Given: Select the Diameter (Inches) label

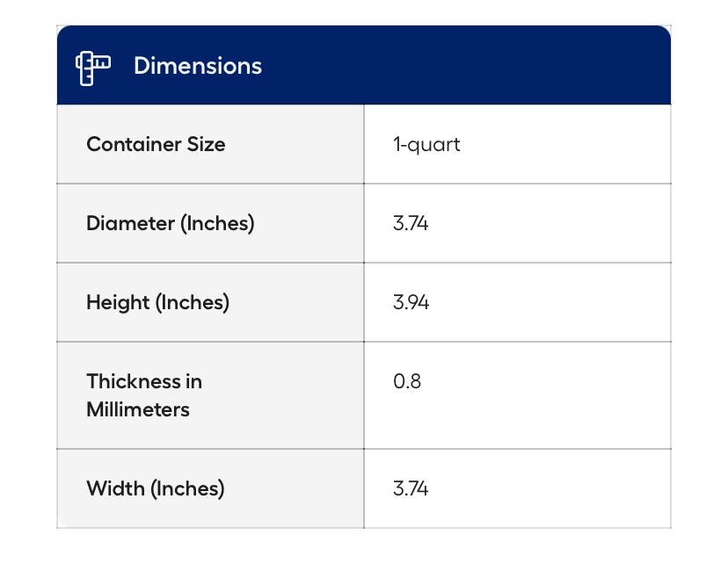Looking at the screenshot, I should [x=171, y=224].
